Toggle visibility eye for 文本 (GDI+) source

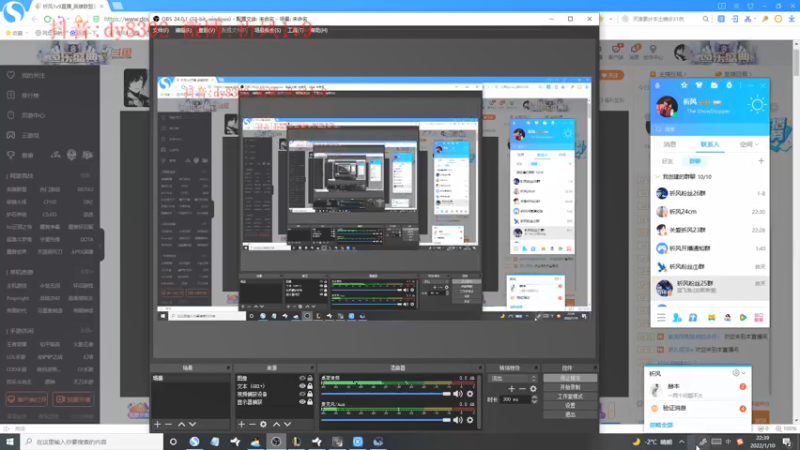pyautogui.click(x=302, y=386)
